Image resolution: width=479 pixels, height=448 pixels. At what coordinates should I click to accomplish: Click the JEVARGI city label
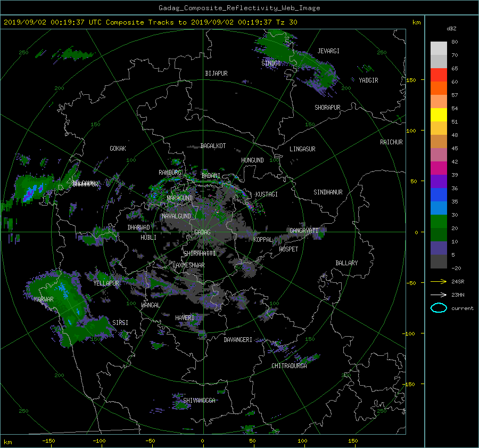pyautogui.click(x=328, y=51)
